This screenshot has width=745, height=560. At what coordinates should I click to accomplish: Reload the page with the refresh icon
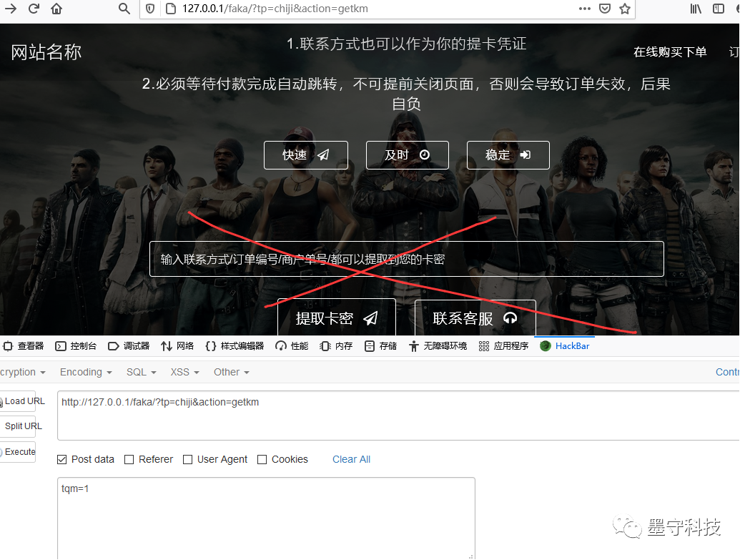pyautogui.click(x=34, y=9)
